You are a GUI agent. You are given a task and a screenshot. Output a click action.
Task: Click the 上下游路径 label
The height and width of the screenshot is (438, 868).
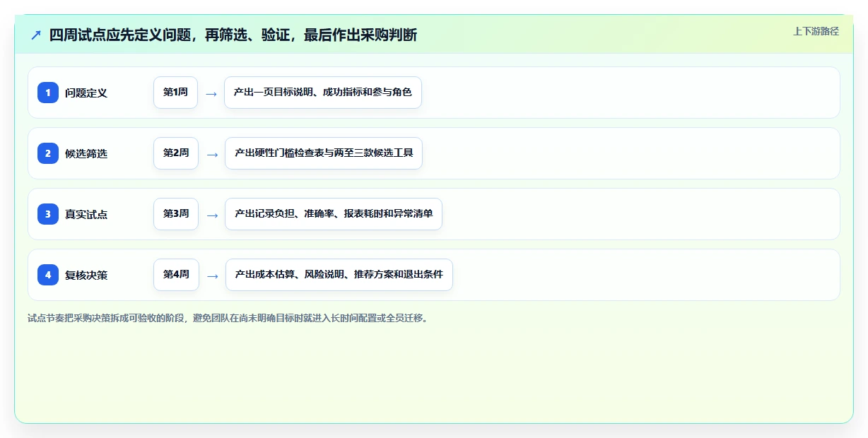point(816,31)
